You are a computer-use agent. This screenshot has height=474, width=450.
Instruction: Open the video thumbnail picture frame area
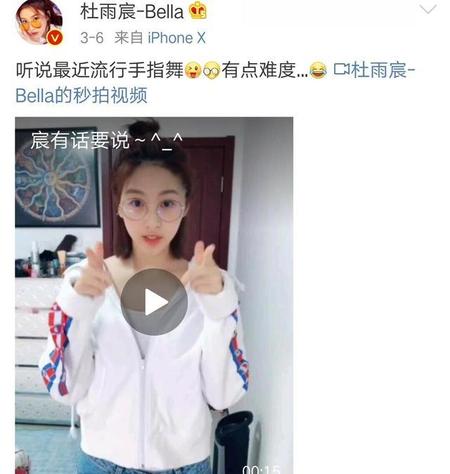[154, 295]
